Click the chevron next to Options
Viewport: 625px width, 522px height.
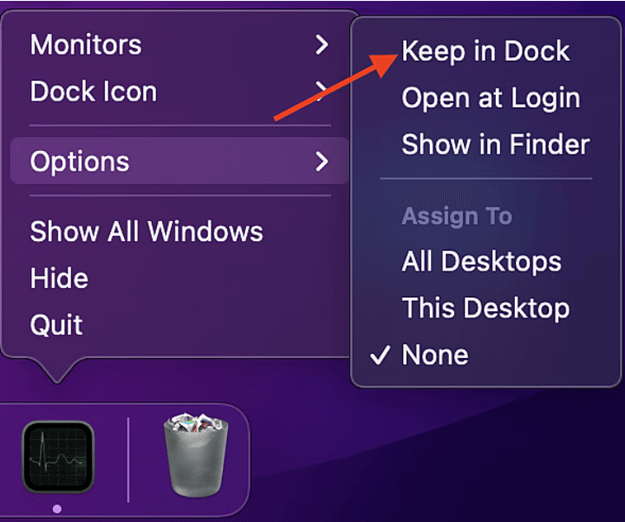click(321, 161)
